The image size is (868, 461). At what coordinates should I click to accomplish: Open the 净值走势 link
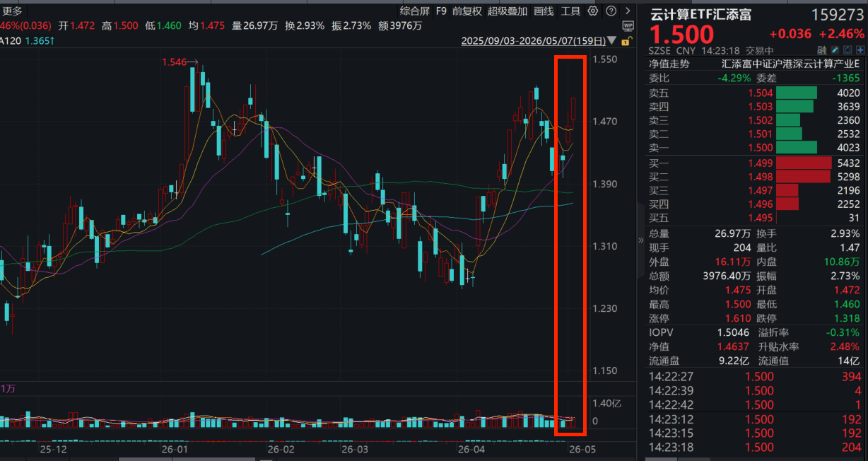point(669,64)
